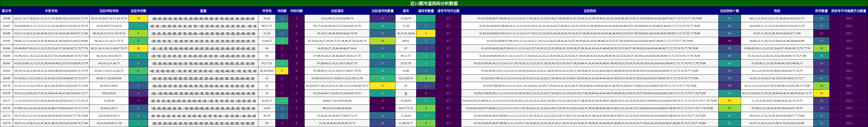Click the 冷码均数 column header
Viewport: 868px width, 127px height.
click(296, 11)
